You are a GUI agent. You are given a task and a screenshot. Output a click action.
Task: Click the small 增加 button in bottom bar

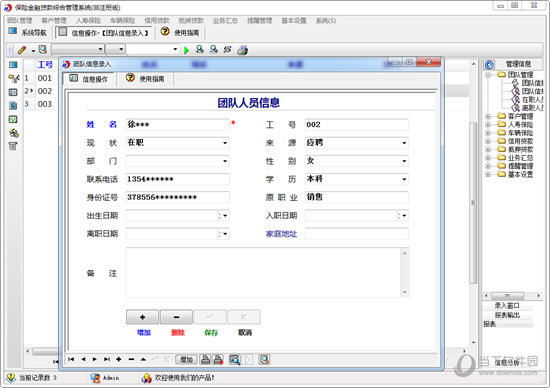[186, 360]
